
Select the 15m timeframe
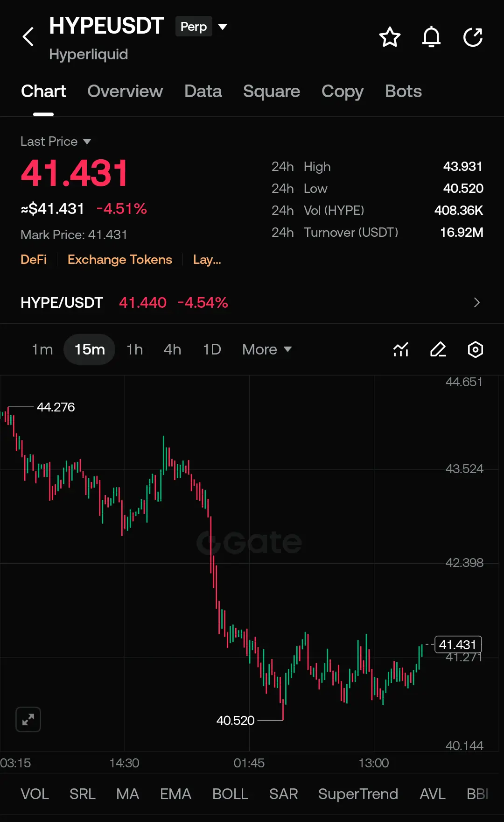coord(90,349)
